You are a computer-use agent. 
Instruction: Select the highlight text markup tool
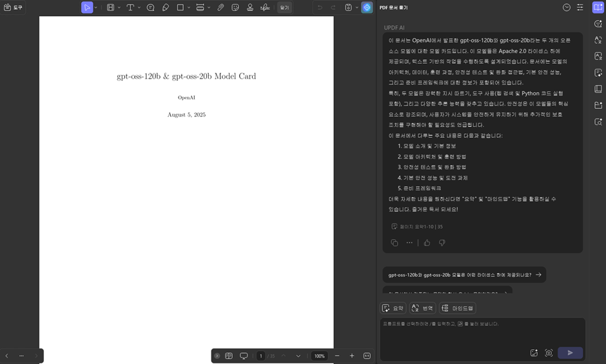tap(110, 7)
